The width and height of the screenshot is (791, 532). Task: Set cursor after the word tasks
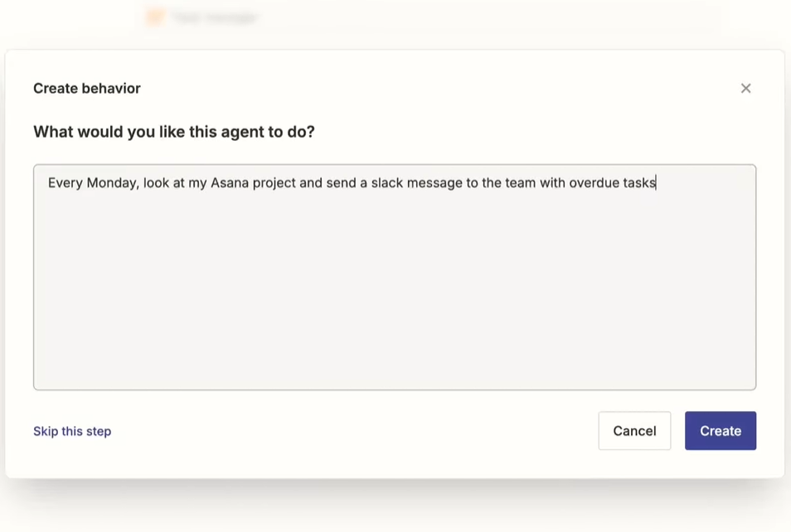[656, 183]
